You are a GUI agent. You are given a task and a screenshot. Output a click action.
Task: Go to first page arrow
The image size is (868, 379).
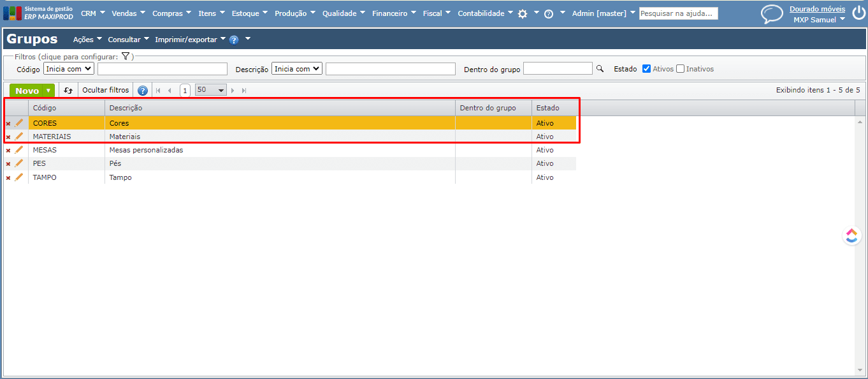158,91
